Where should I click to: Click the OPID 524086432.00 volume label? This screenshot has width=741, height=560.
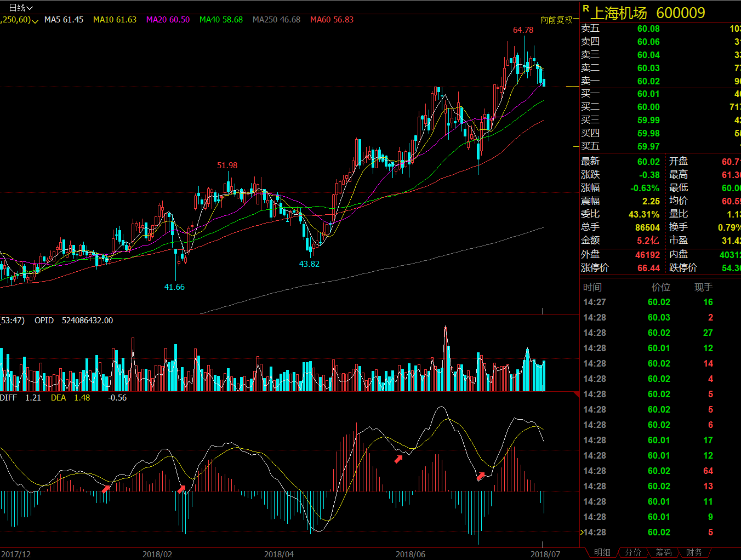pyautogui.click(x=73, y=321)
